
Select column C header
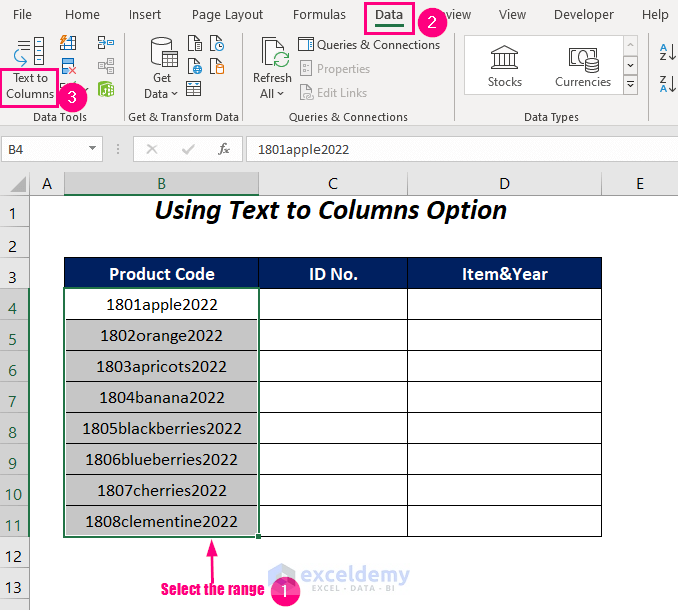coord(333,184)
